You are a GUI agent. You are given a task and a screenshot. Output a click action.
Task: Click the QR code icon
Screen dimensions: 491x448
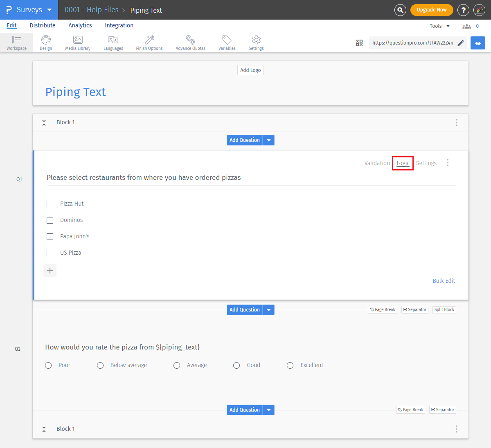[x=359, y=43]
